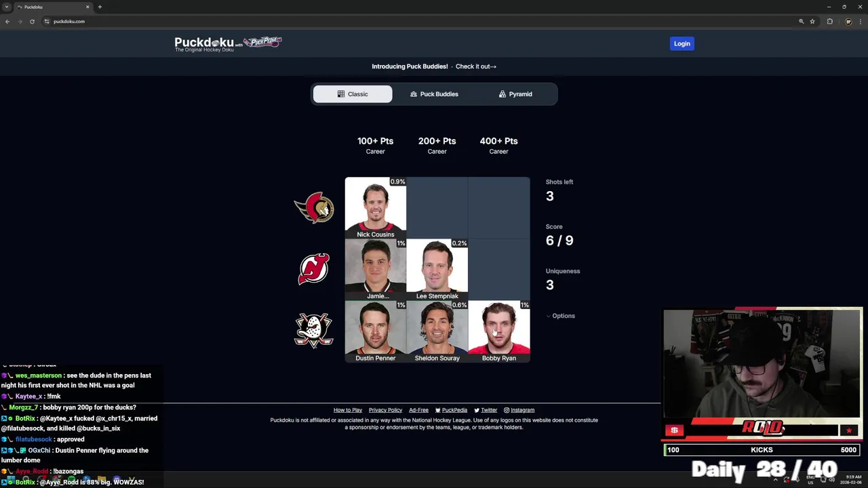The height and width of the screenshot is (488, 868).
Task: Click the blue Login button
Action: [x=682, y=43]
